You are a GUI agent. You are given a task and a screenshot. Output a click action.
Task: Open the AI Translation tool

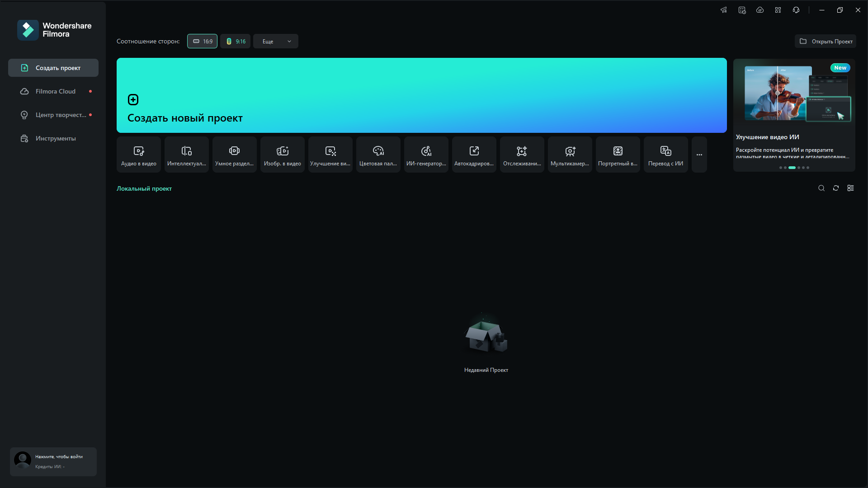(666, 155)
